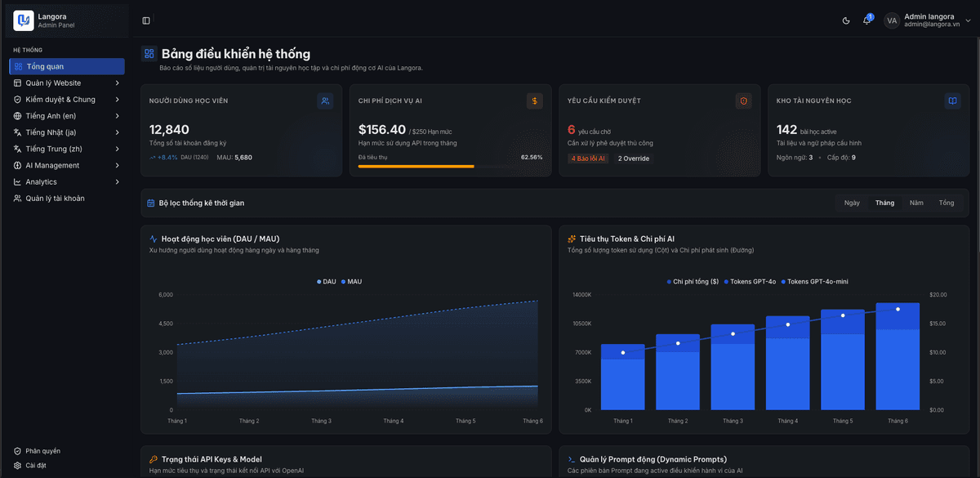The height and width of the screenshot is (478, 980).
Task: Click the AI spending progress bar
Action: (x=450, y=166)
